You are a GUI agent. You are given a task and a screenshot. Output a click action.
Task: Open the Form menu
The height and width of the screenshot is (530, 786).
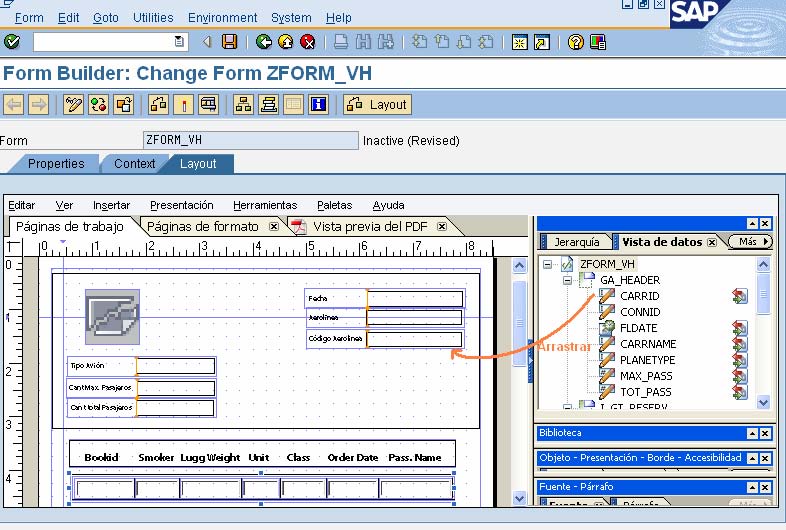(29, 18)
